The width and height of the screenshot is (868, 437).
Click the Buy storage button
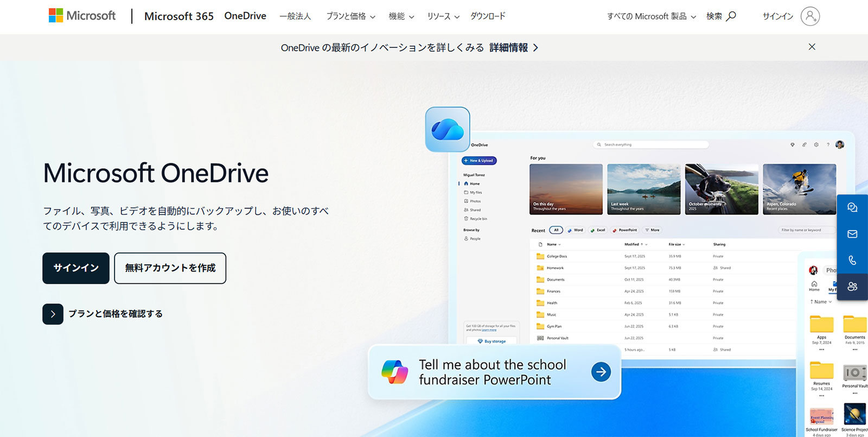pos(492,341)
